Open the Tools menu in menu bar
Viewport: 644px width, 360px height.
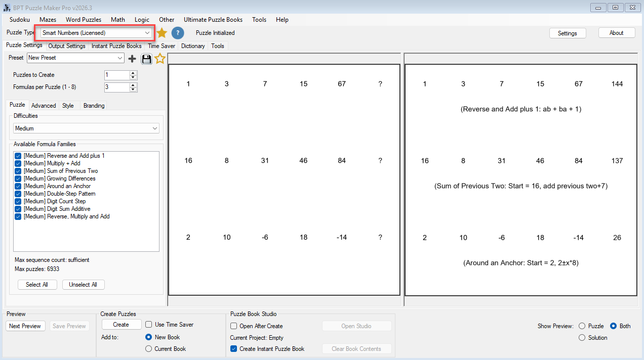tap(259, 20)
